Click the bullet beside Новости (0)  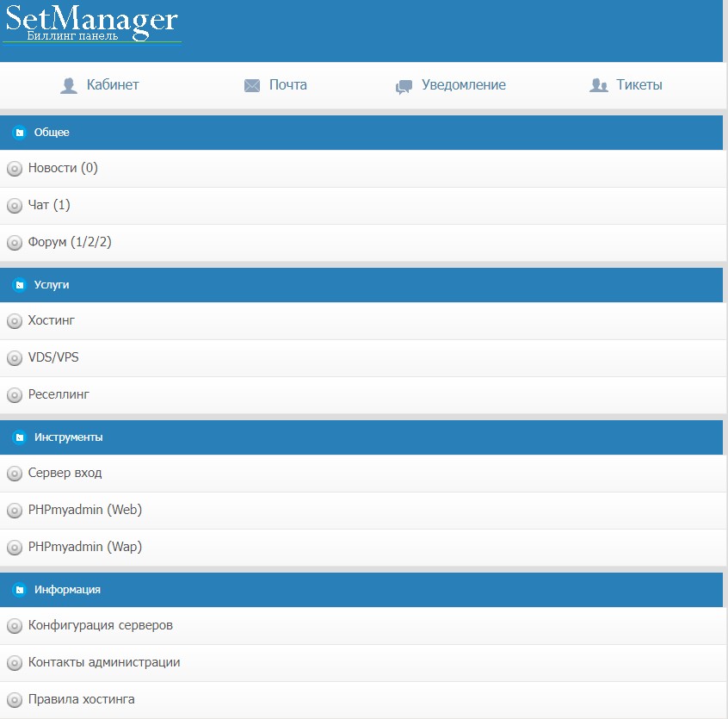tap(14, 169)
